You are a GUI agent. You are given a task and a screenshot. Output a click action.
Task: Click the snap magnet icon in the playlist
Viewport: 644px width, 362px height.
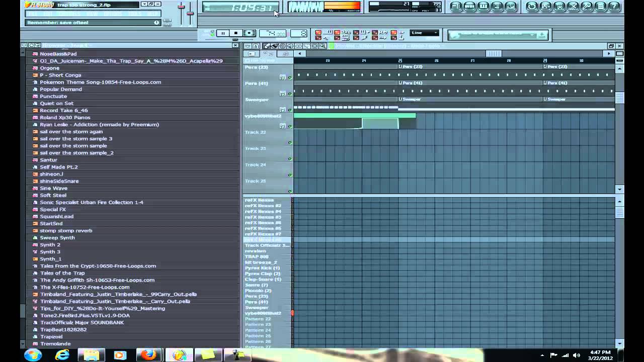coord(256,46)
